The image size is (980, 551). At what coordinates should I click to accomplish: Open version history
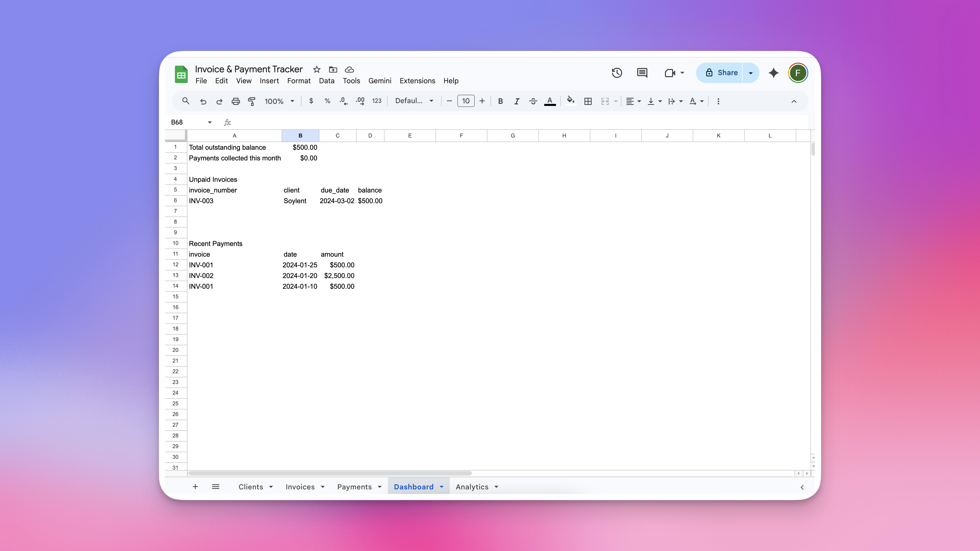(617, 73)
